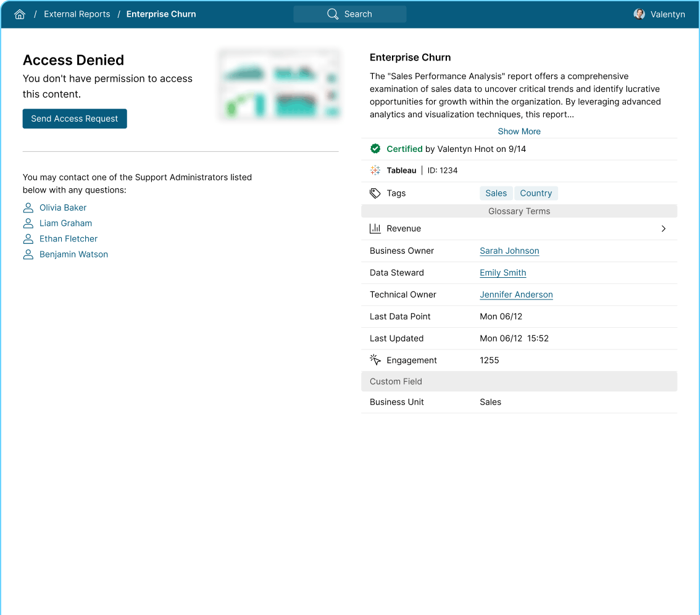Click the green Certified badge icon
The width and height of the screenshot is (700, 615).
(375, 148)
